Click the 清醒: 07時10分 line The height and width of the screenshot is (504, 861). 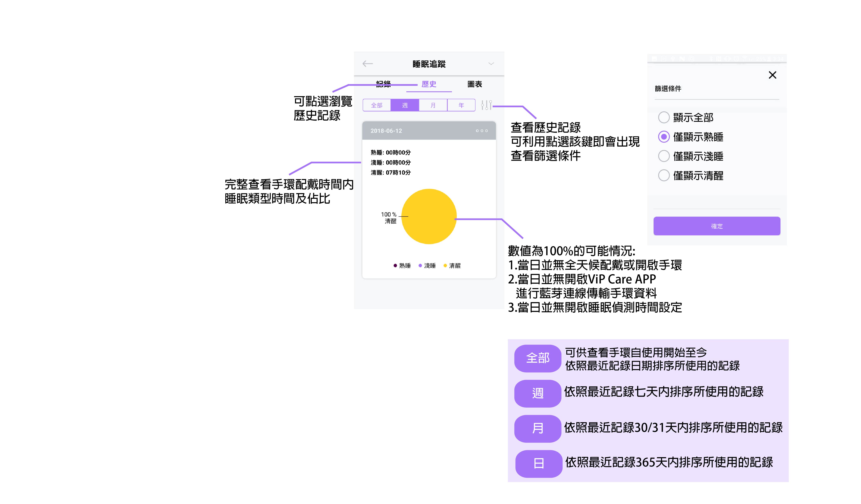click(x=390, y=173)
